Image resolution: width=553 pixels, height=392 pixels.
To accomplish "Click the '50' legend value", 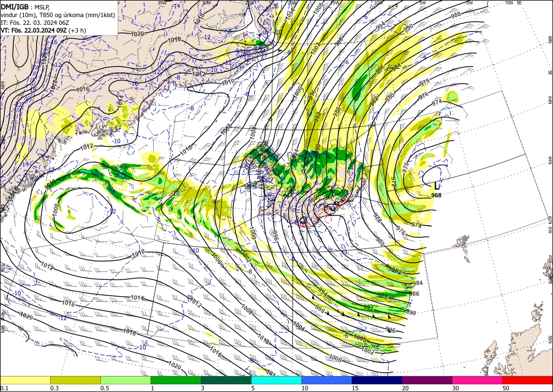I will click(506, 388).
